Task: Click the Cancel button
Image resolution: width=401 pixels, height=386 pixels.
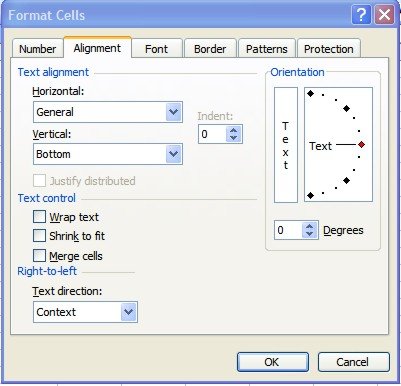Action: tap(353, 362)
